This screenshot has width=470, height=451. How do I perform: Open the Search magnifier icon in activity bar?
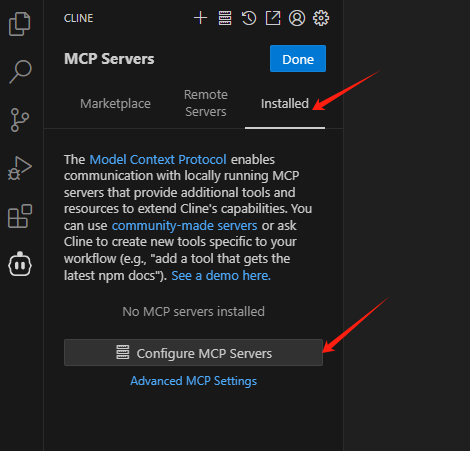[20, 72]
